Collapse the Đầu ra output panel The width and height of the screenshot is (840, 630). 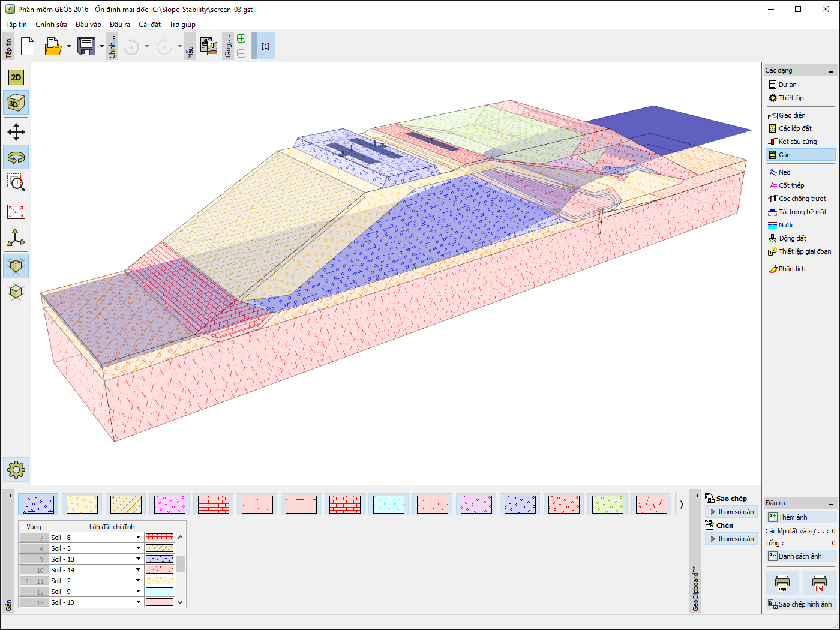coord(831,503)
